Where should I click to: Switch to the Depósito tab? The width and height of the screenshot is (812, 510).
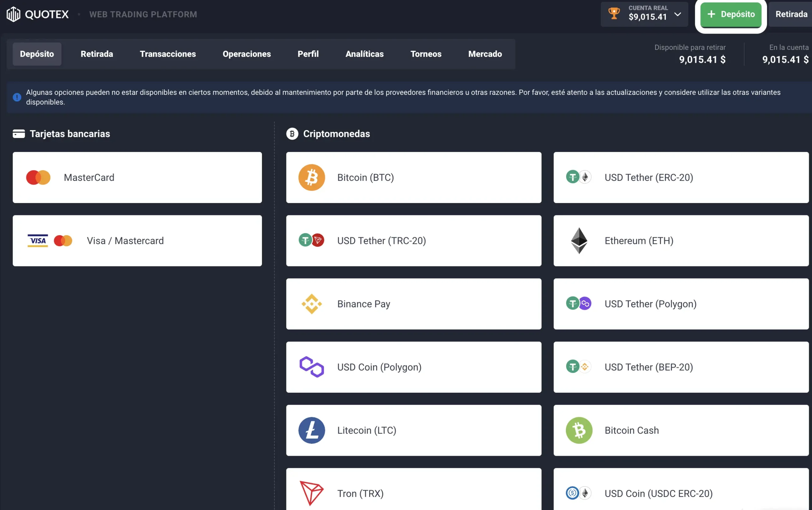[x=37, y=54]
